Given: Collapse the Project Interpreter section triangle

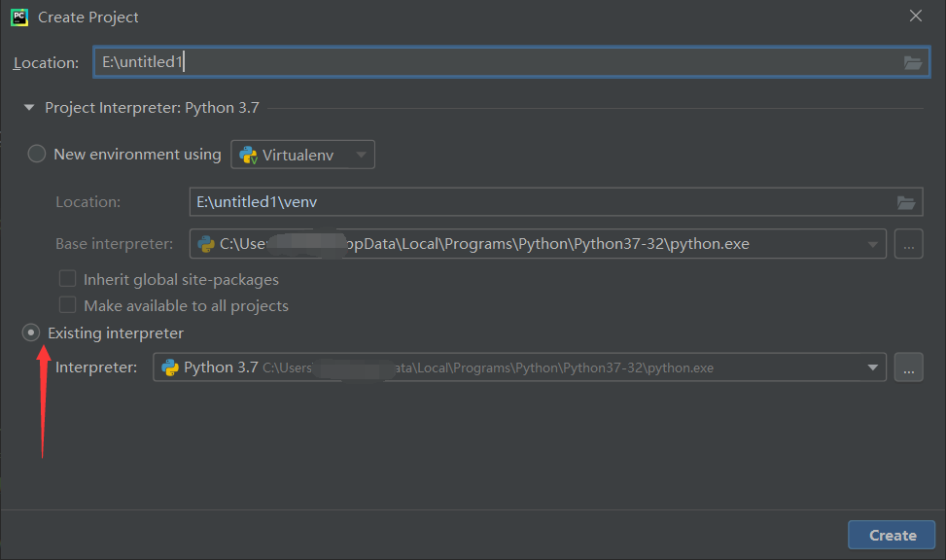Looking at the screenshot, I should (29, 107).
